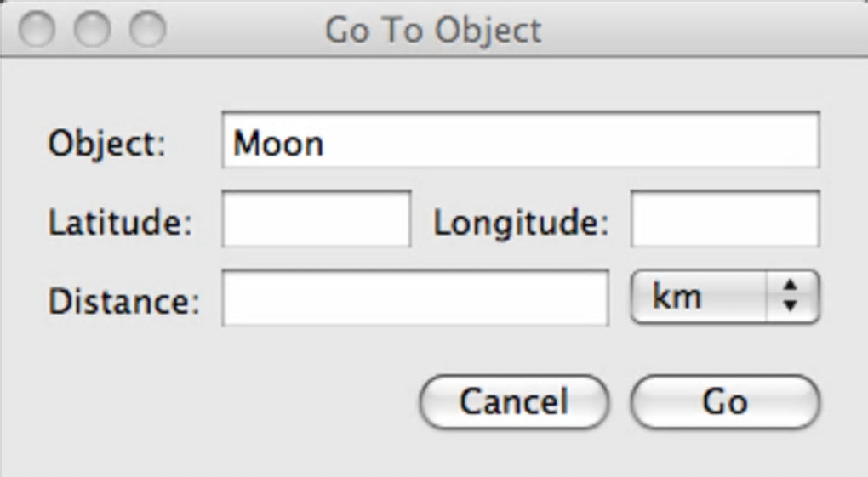868x477 pixels.
Task: Click empty area below the Distance label
Action: tap(124, 391)
